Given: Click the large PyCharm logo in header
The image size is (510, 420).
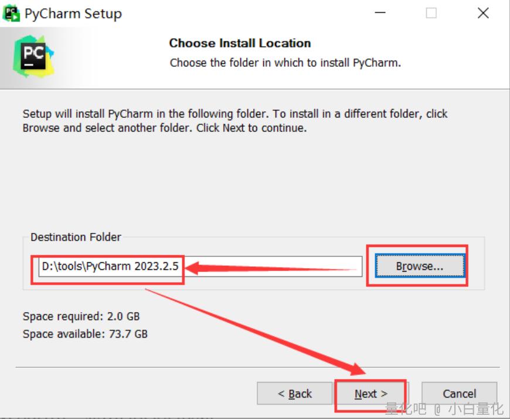Looking at the screenshot, I should (x=33, y=55).
